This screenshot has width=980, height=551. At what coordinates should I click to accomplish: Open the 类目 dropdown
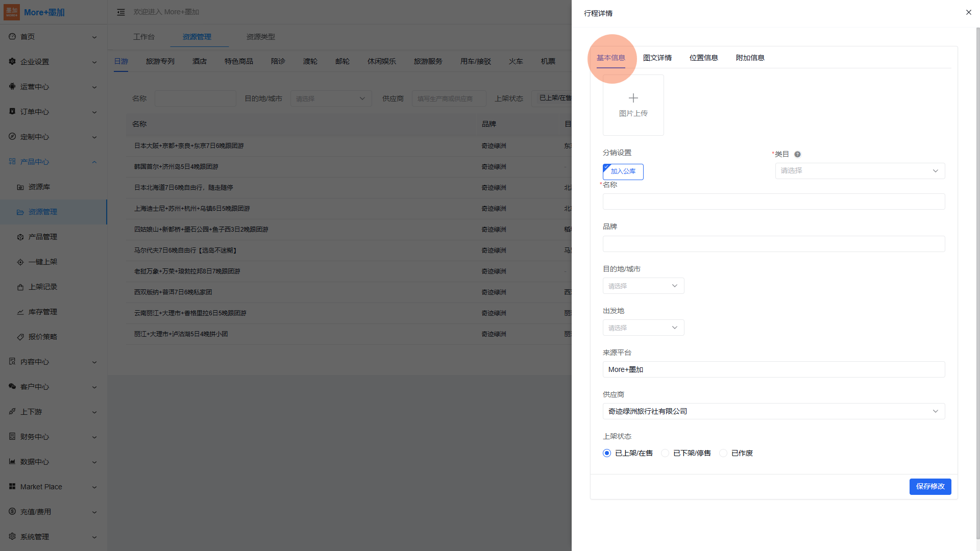pyautogui.click(x=860, y=171)
